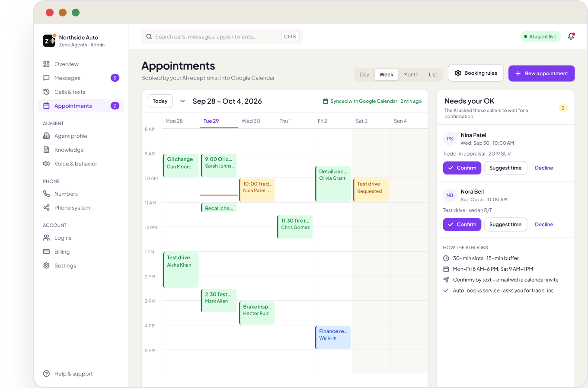
Task: Click the Settings gear icon in sidebar
Action: [x=46, y=265]
